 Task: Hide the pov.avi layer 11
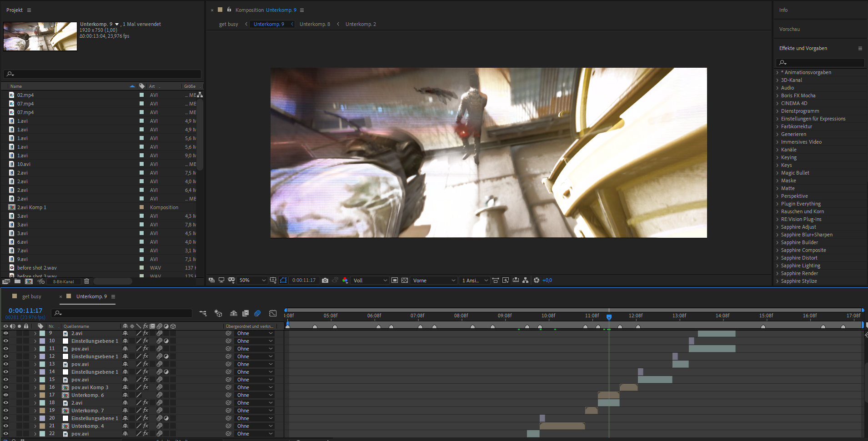(x=6, y=349)
